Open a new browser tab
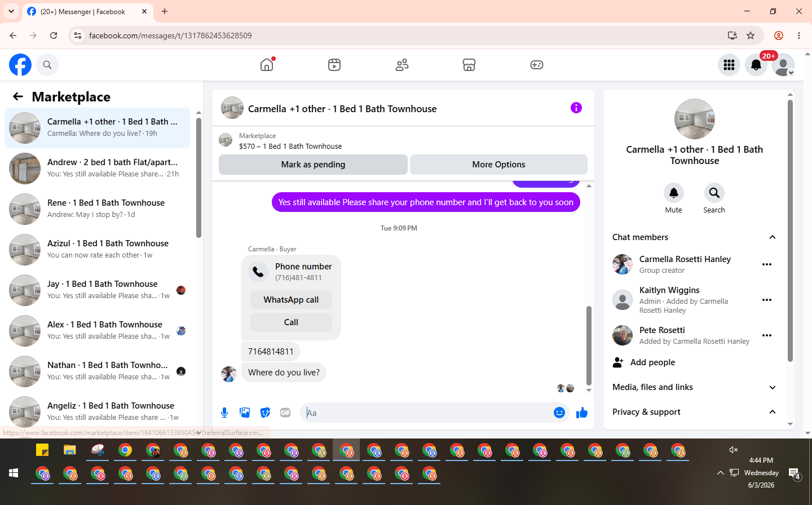This screenshot has height=505, width=812. tap(165, 11)
